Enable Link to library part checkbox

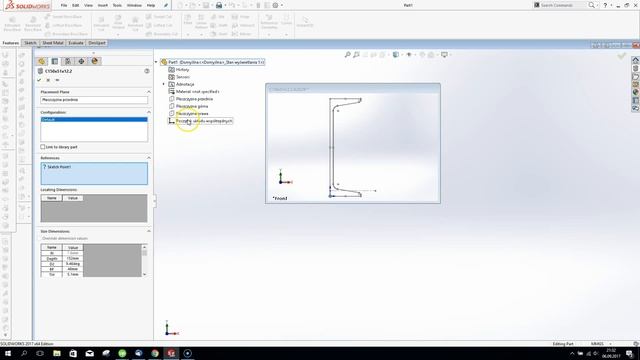[42, 147]
